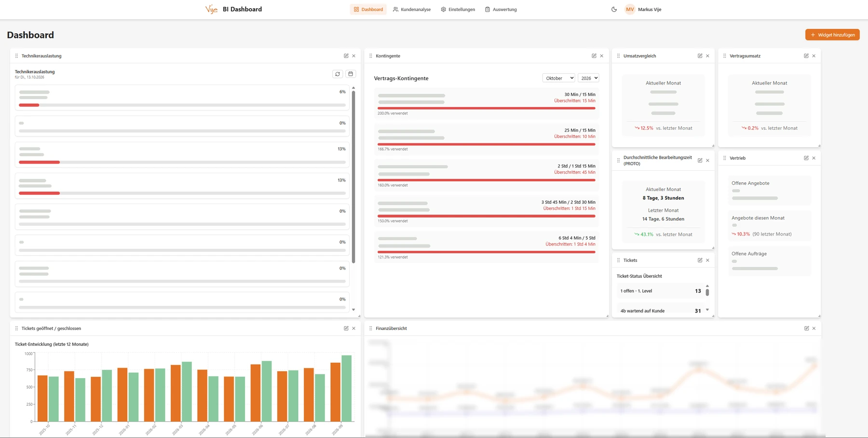The height and width of the screenshot is (438, 868).
Task: Toggle dark mode with the moon icon
Action: pyautogui.click(x=614, y=9)
